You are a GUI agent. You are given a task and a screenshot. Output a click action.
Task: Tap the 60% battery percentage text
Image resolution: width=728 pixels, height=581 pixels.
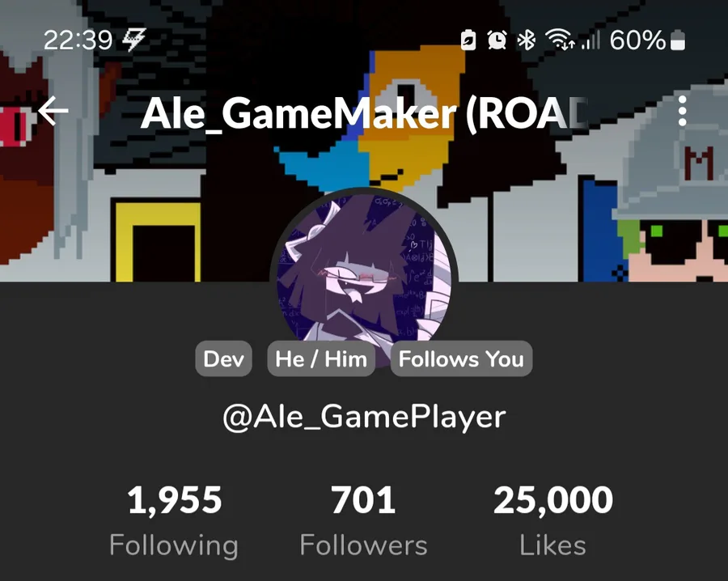[638, 40]
